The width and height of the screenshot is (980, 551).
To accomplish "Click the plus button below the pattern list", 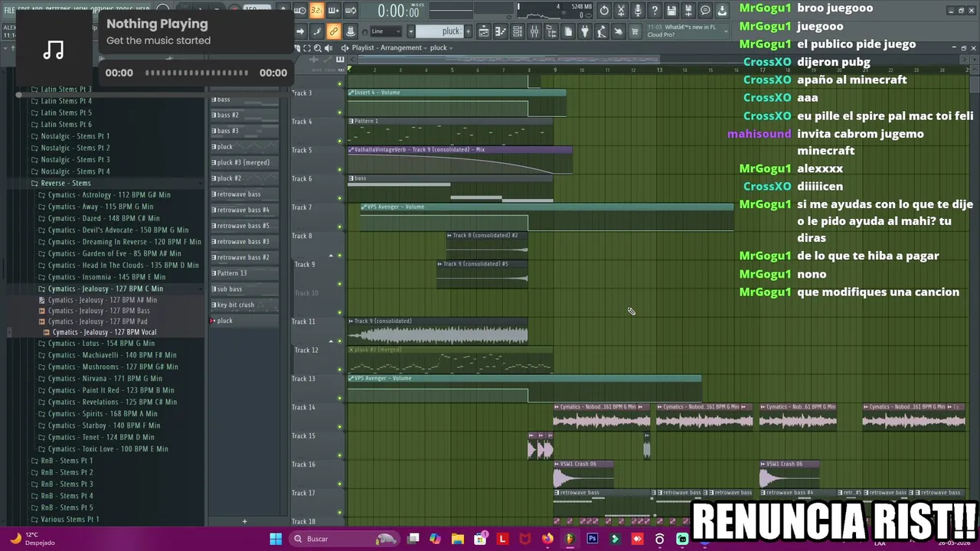I will (x=244, y=521).
